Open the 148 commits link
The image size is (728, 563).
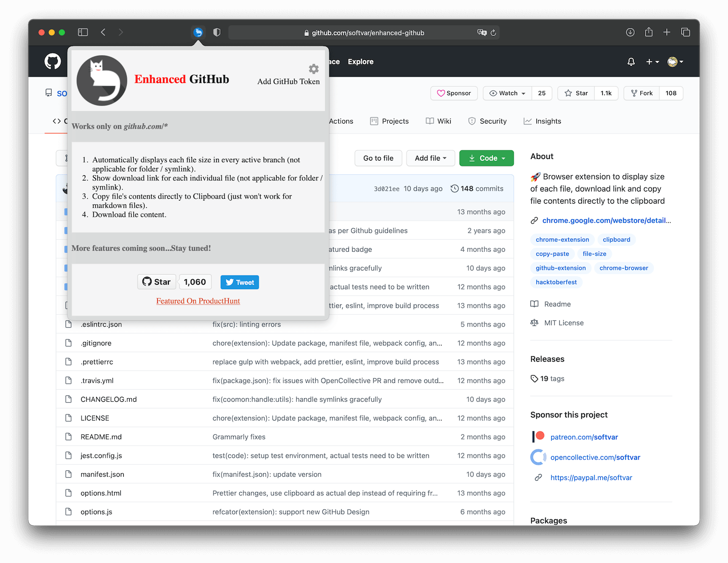(477, 189)
